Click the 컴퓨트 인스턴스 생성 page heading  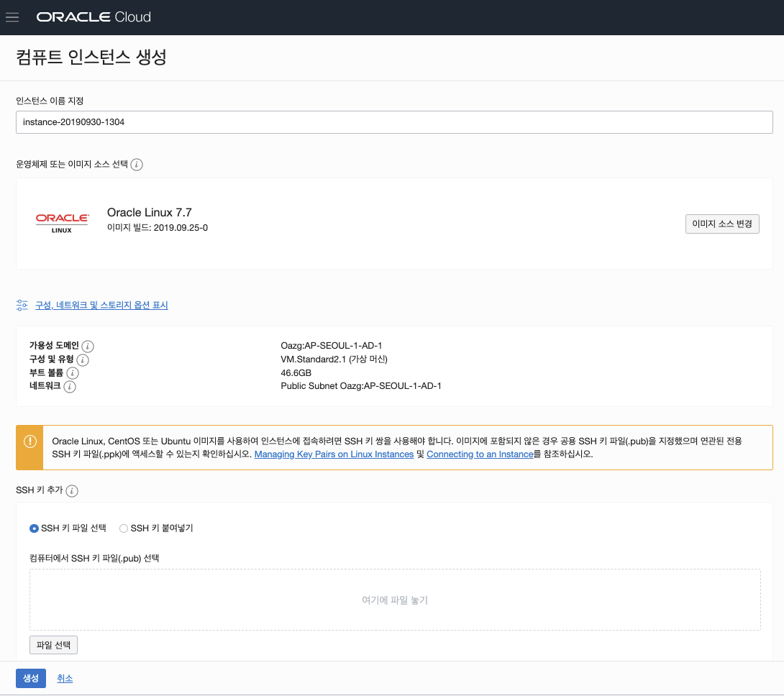[91, 57]
